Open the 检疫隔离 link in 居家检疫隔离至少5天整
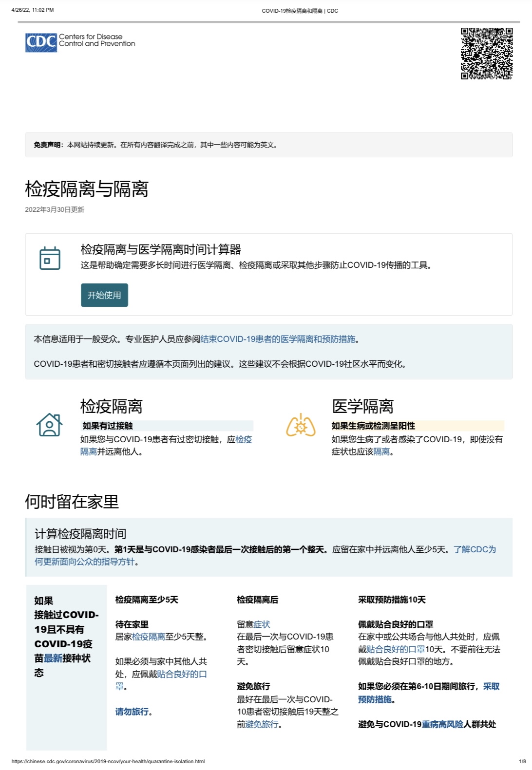The width and height of the screenshot is (532, 770). tap(149, 637)
